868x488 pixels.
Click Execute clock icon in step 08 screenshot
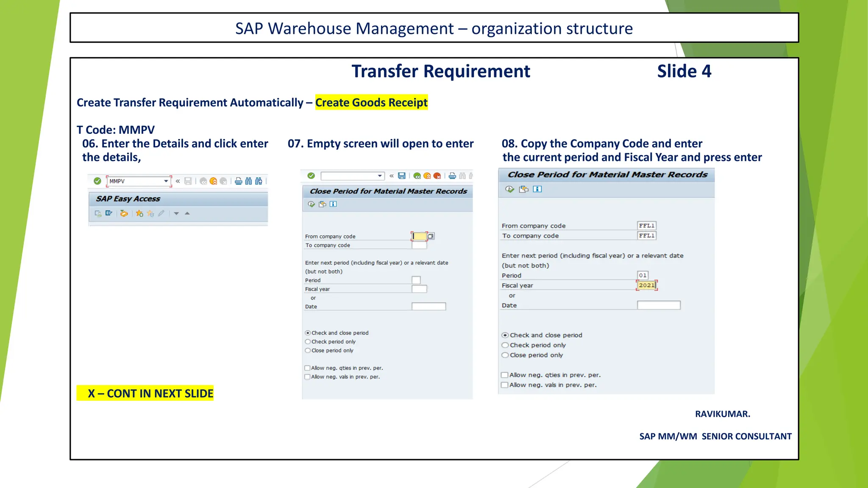tap(510, 189)
